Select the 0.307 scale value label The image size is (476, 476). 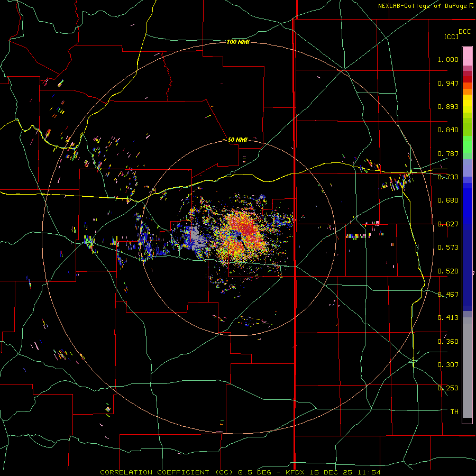(448, 365)
